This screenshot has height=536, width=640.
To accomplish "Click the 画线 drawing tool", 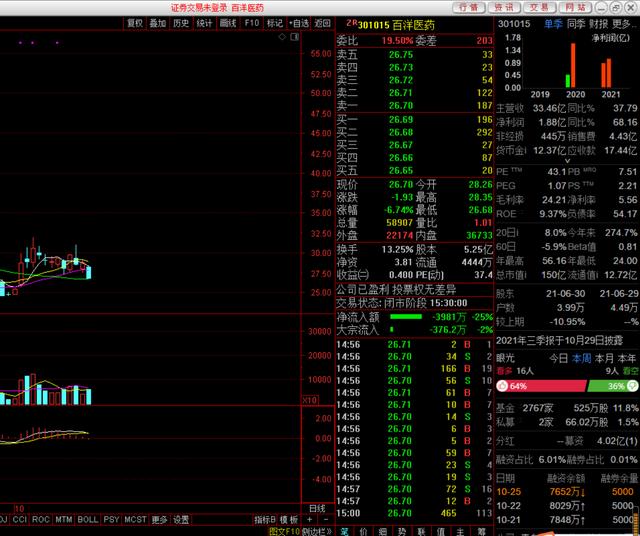I will [228, 22].
